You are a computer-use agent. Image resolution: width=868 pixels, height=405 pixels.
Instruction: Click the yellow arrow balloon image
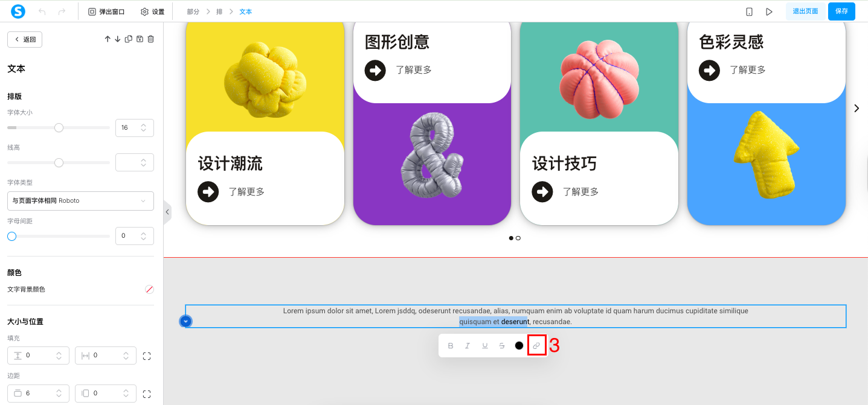(x=767, y=155)
